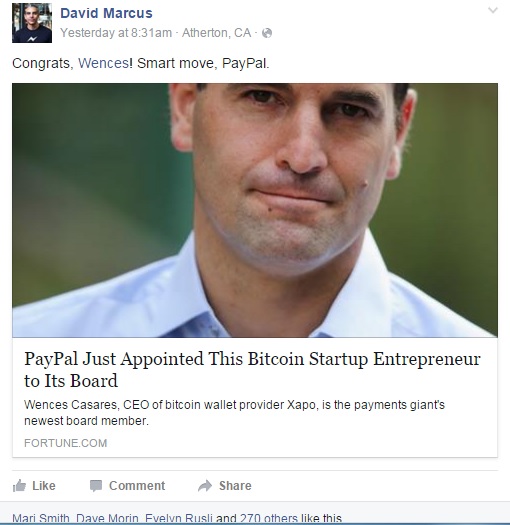Open the post options chevron dropdown
Viewport: 510px width, 525px height.
493,10
